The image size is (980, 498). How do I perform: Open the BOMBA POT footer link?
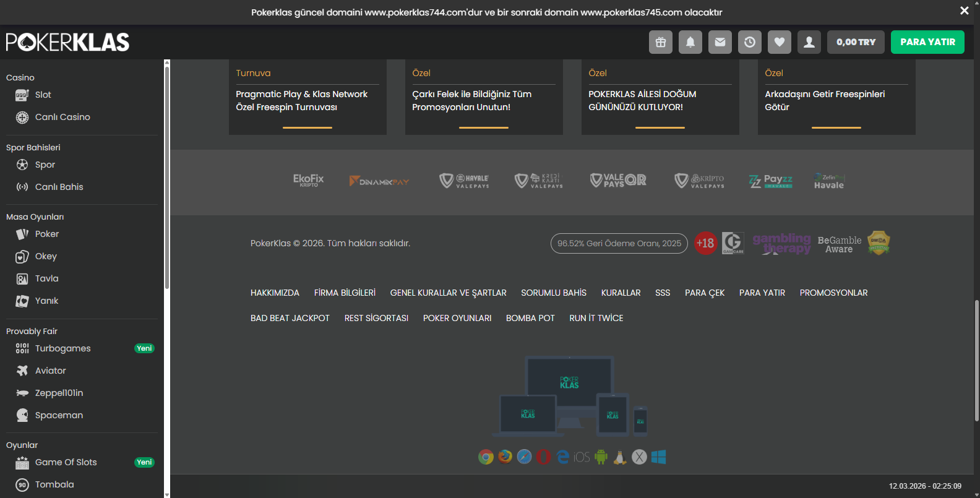tap(530, 318)
